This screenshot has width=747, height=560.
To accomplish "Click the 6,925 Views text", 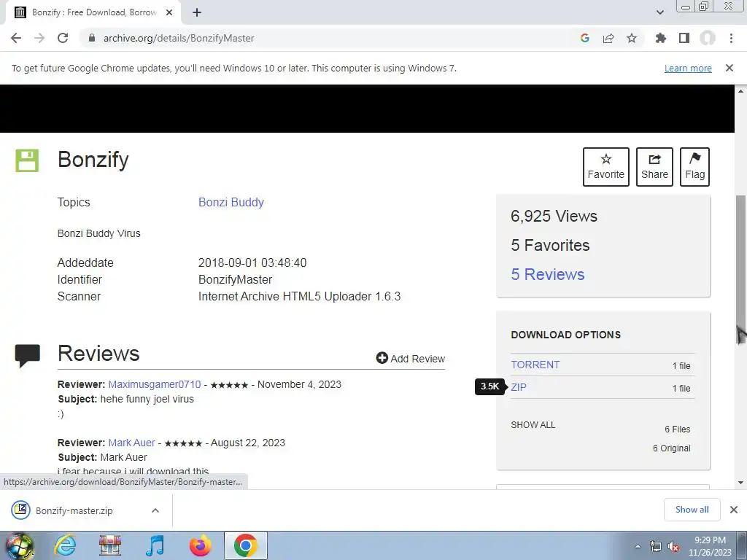I will 554,216.
